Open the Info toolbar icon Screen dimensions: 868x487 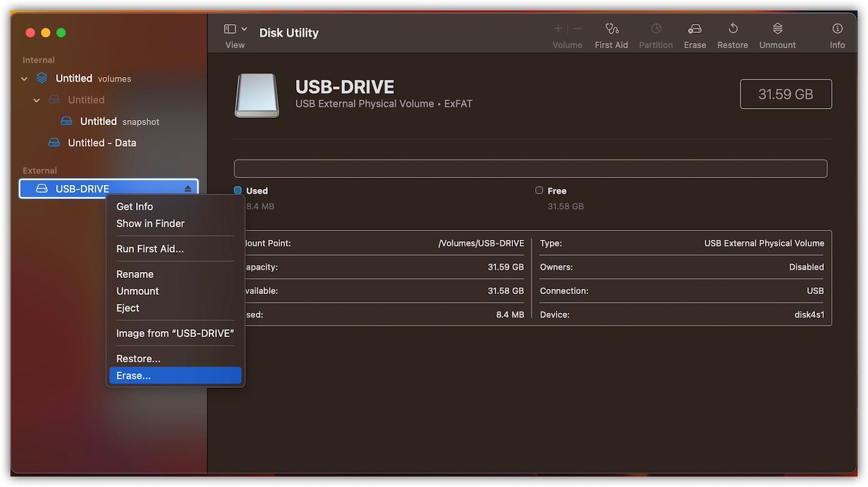click(x=837, y=29)
